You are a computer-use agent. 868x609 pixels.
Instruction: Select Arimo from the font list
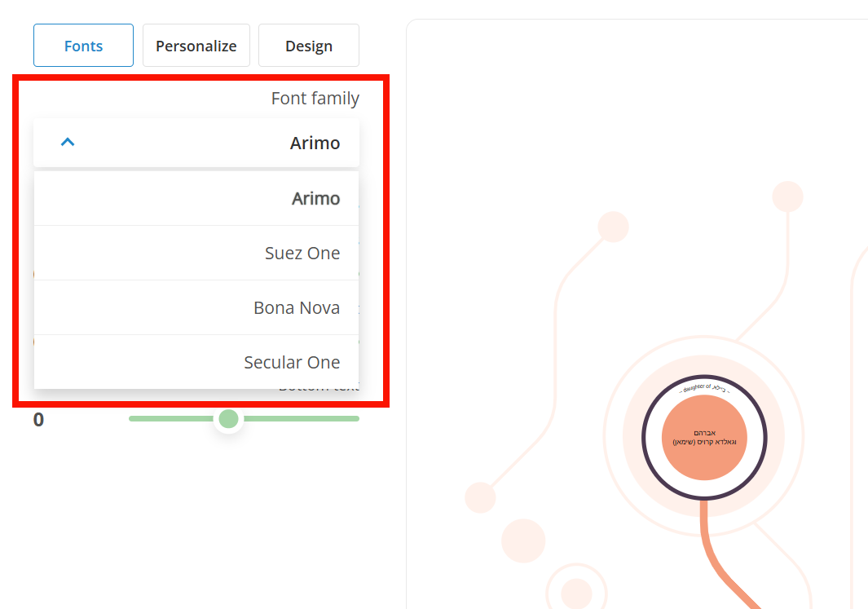coord(196,198)
